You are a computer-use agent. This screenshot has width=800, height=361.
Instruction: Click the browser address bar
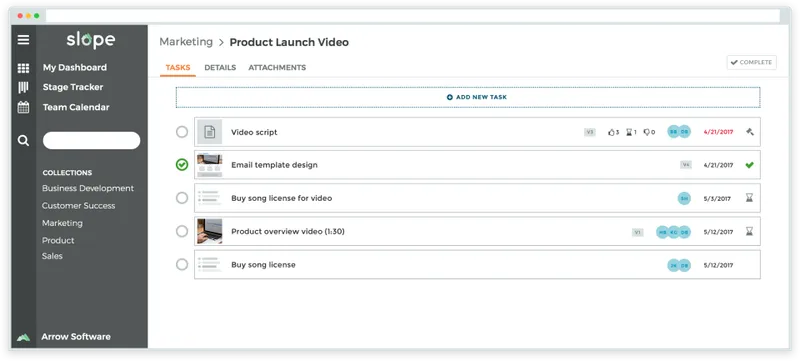(x=413, y=16)
